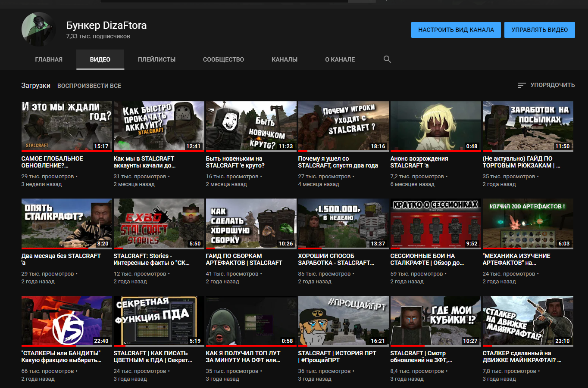The width and height of the screenshot is (588, 388).
Task: Open the ПЛЕЙЛИСТЫ tab
Action: 156,59
